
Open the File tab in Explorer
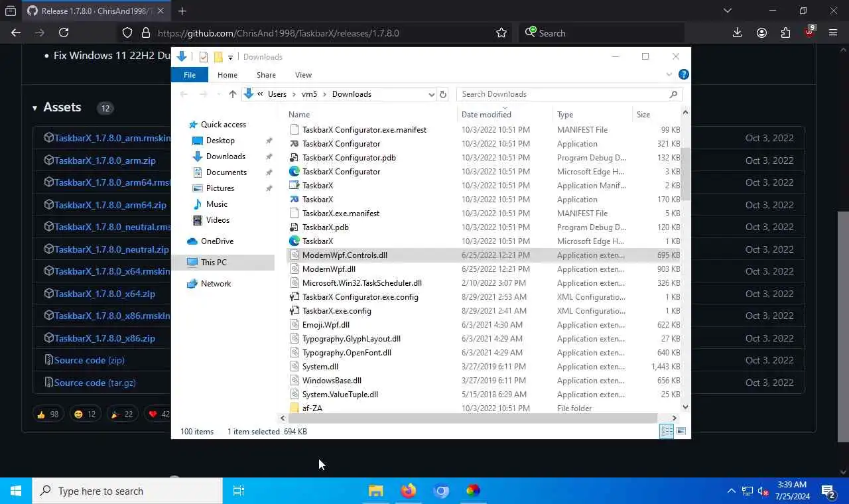pos(190,75)
